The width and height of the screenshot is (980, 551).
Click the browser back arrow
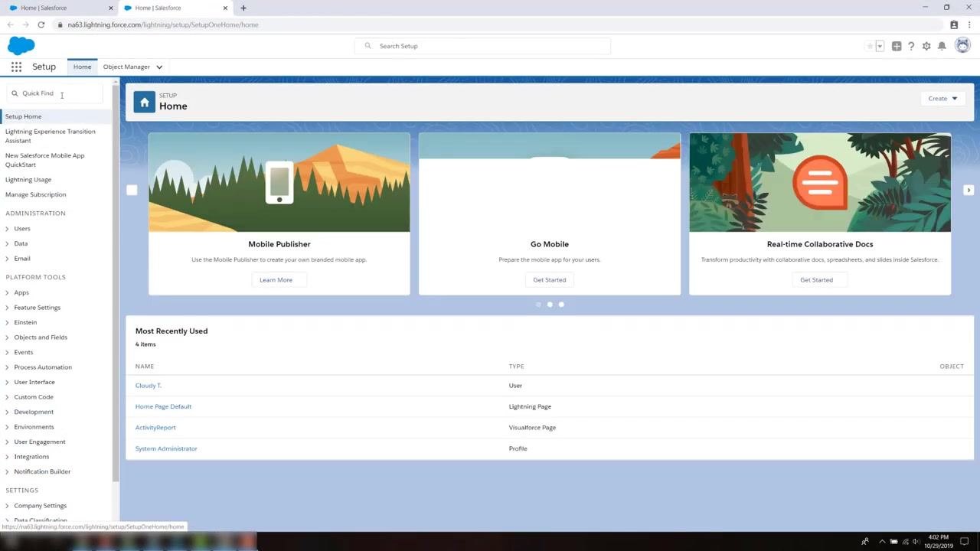click(10, 24)
